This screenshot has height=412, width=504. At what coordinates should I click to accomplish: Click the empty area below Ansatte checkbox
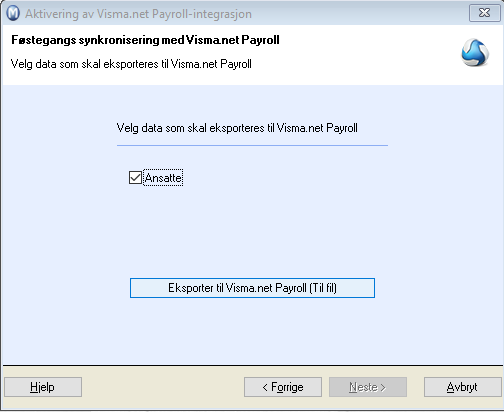[252, 230]
